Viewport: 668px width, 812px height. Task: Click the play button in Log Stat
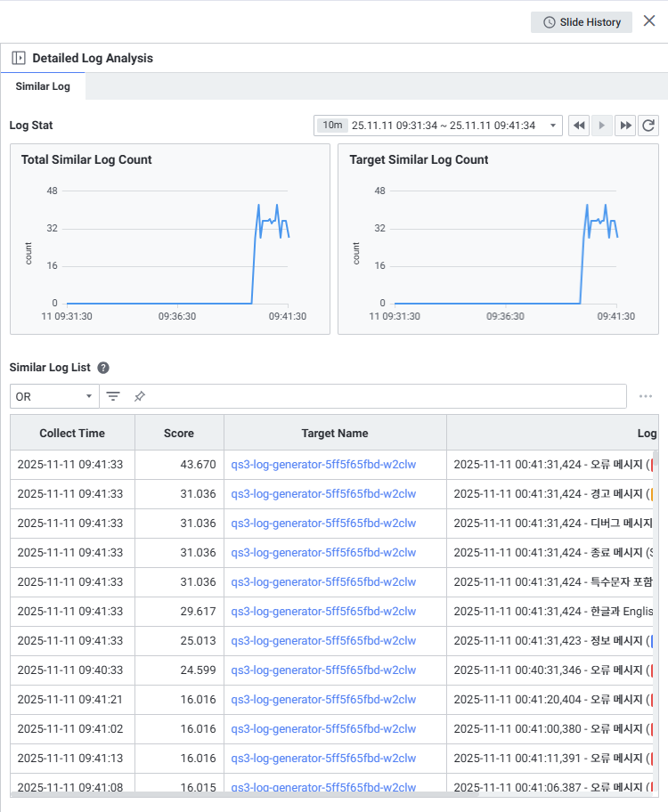coord(603,126)
